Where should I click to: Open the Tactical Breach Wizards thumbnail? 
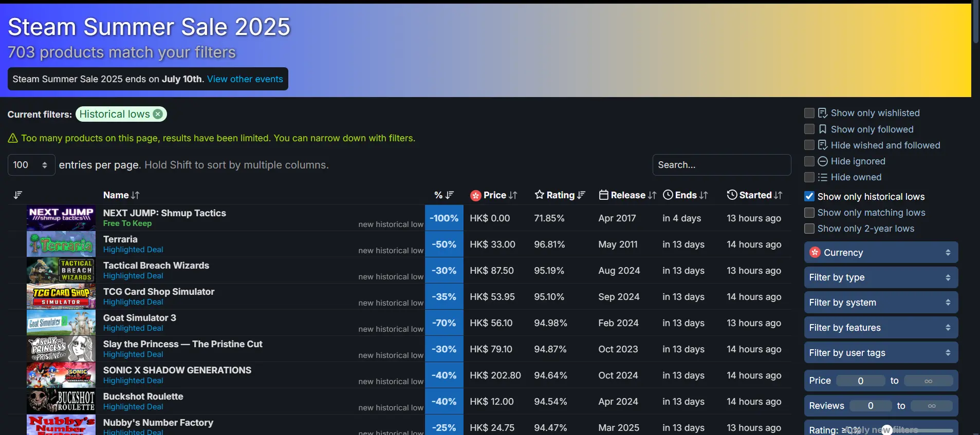click(x=61, y=270)
